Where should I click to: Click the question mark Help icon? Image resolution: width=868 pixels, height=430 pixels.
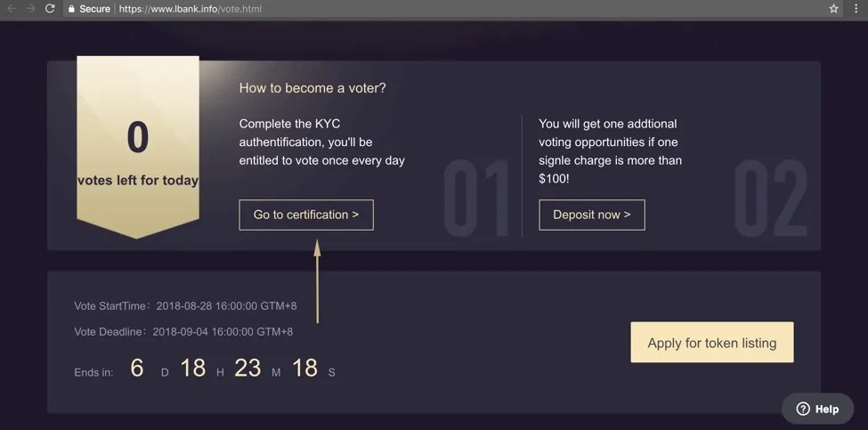[803, 409]
